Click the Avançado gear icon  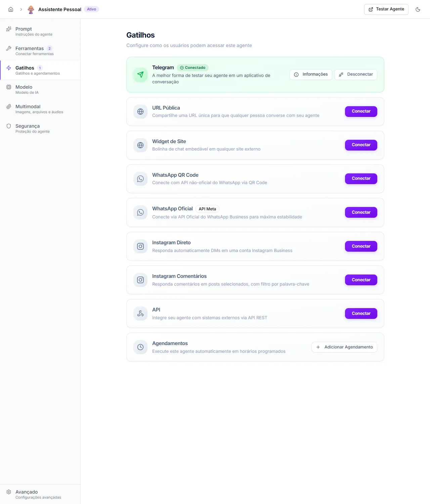coord(9,492)
